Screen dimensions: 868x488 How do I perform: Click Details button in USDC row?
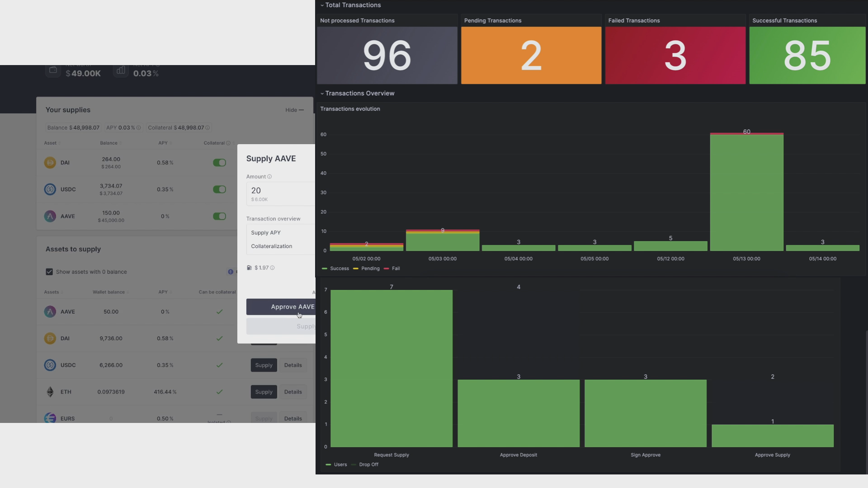293,365
